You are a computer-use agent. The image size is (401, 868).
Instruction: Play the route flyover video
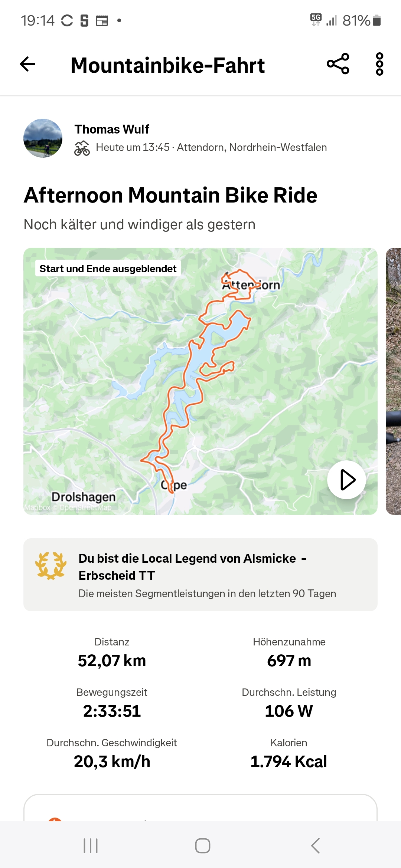(346, 480)
